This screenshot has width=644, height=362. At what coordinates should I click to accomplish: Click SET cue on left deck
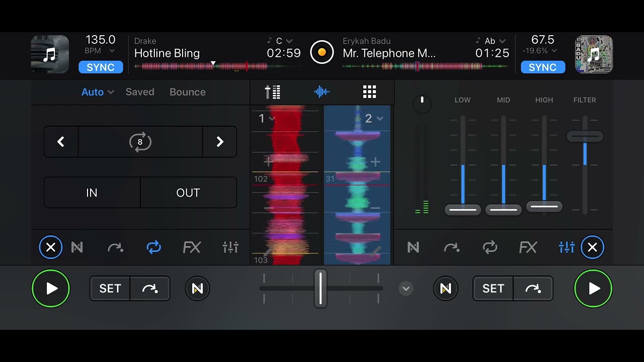click(110, 289)
